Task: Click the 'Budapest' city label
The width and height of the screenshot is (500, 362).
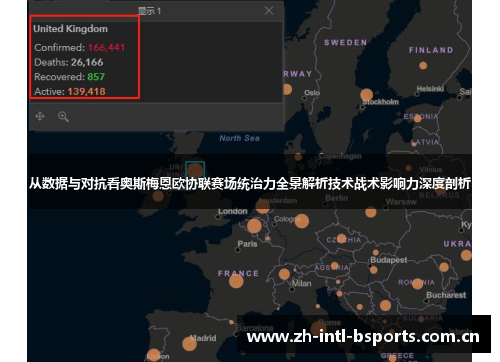Action: pos(389,260)
